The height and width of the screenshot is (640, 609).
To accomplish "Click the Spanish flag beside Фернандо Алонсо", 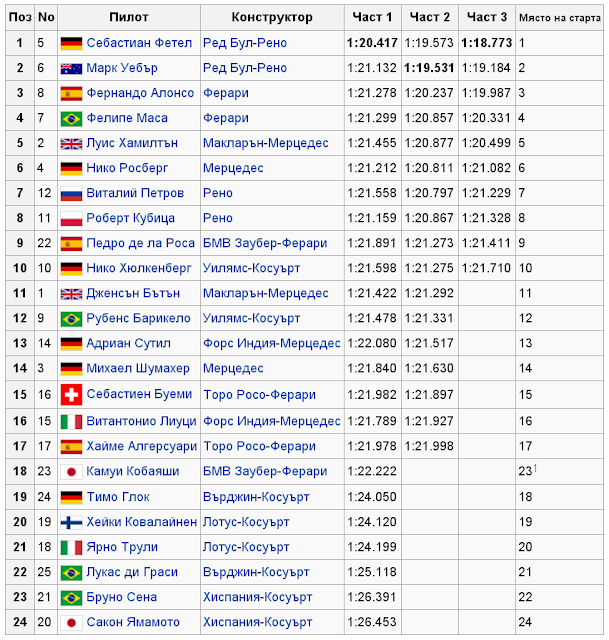I will coord(71,93).
